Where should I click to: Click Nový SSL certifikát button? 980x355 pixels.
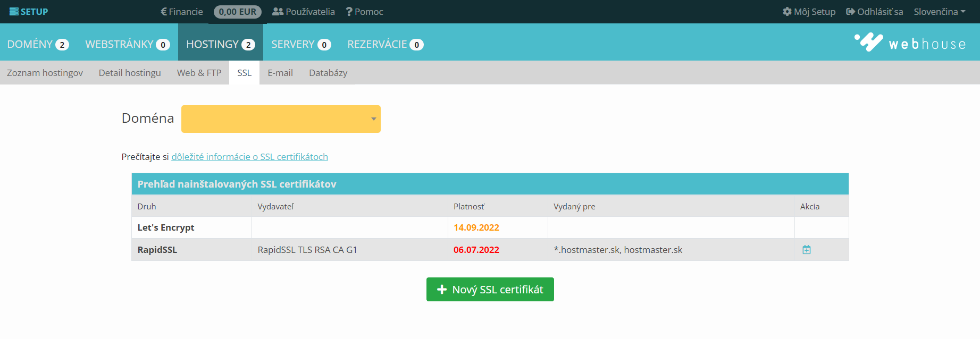[490, 289]
